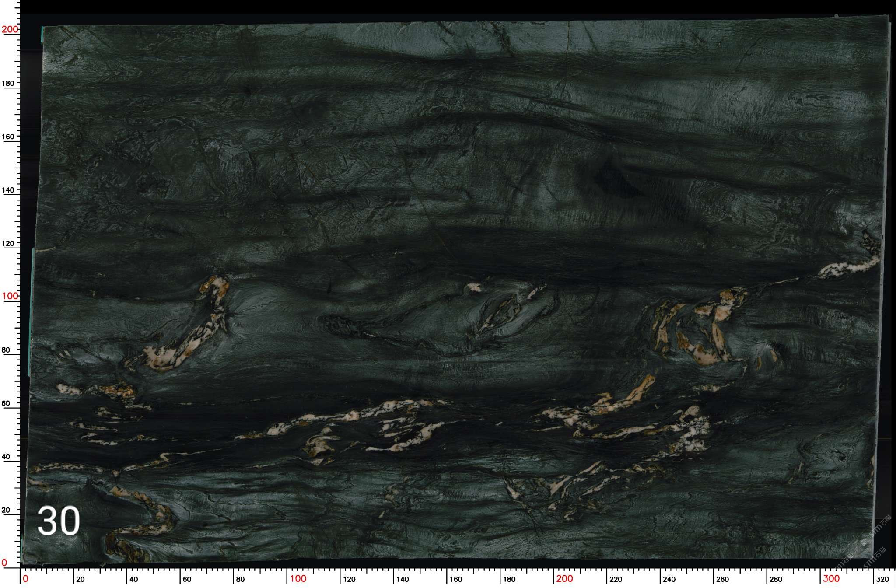This screenshot has height=588, width=896.
Task: Click the slab number "30" label
Action: (59, 521)
